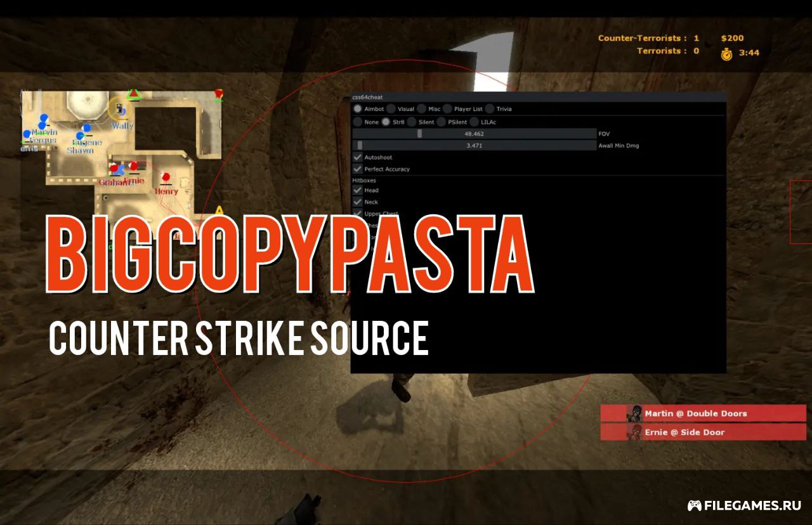Click the Martin @ Double Doors entry
Screen dimensions: 812x525
coord(703,413)
